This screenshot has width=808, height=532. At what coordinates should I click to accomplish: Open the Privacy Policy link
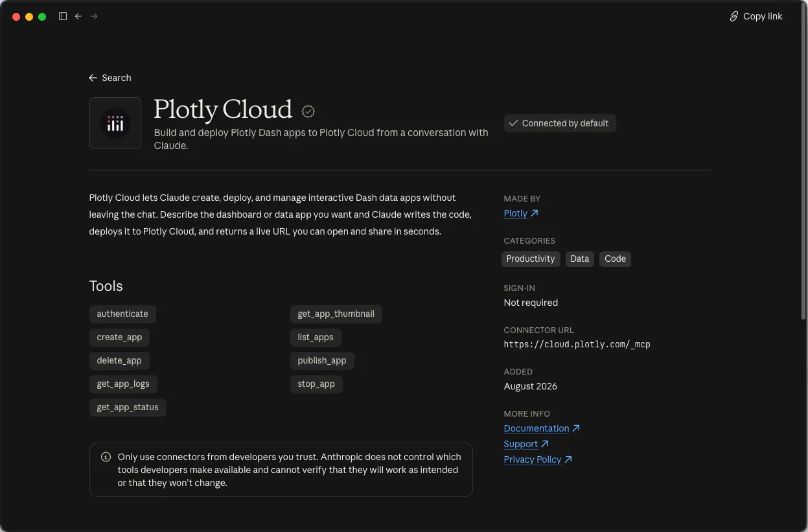538,459
